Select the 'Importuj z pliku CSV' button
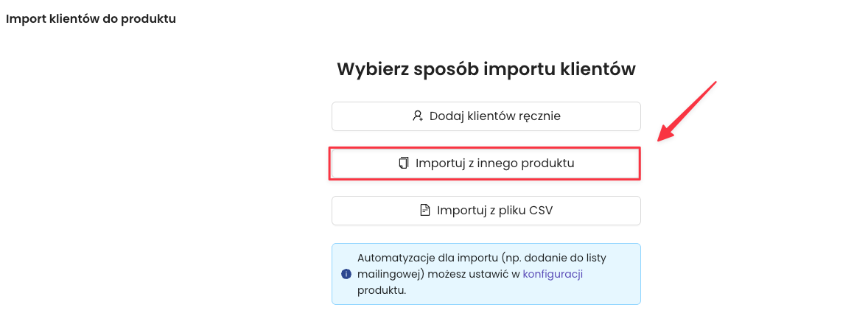 click(x=486, y=211)
